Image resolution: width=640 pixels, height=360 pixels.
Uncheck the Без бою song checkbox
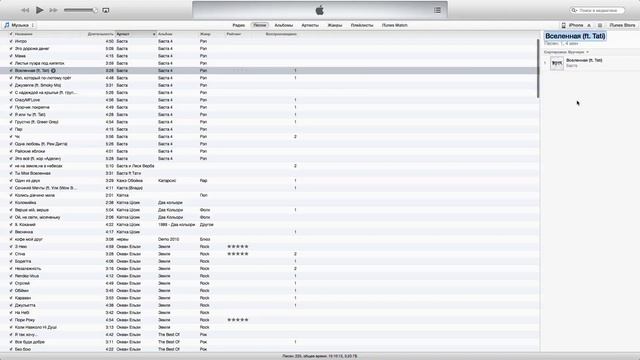point(11,349)
